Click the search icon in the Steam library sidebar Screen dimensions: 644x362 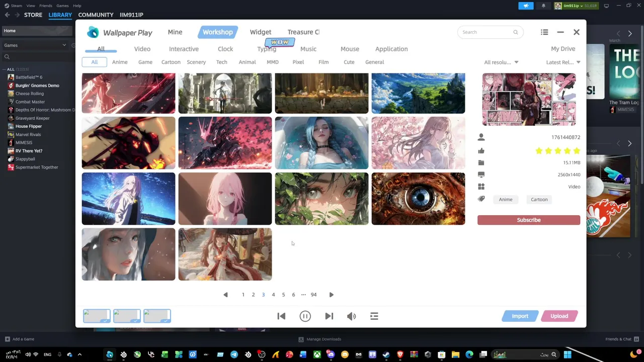pyautogui.click(x=7, y=56)
